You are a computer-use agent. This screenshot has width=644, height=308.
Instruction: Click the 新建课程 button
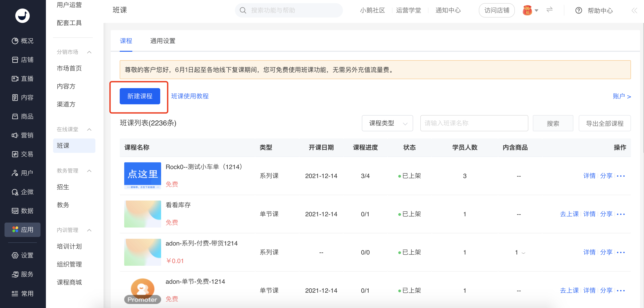(x=140, y=96)
